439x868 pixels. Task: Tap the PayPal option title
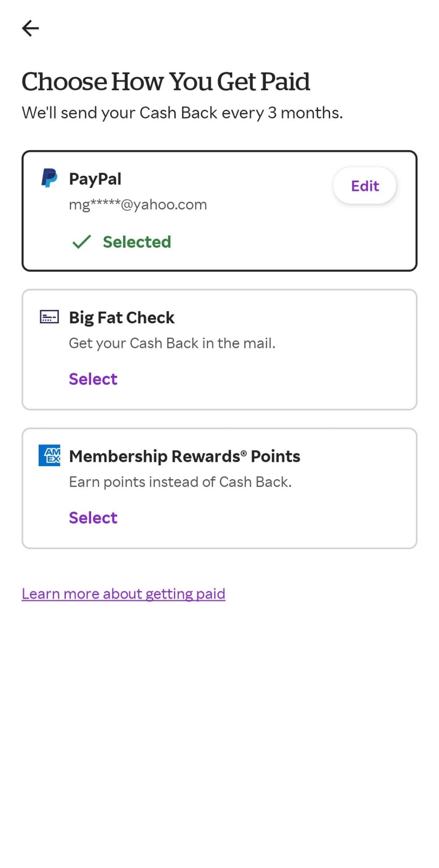[95, 179]
